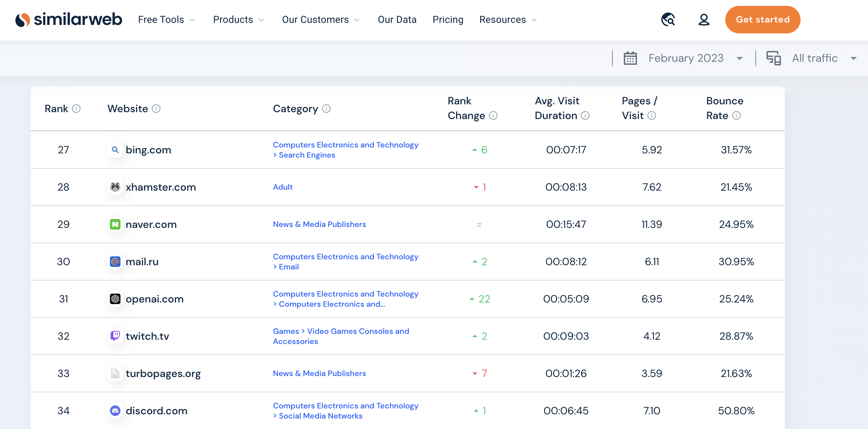Click the discord.com favicon
This screenshot has height=429, width=868.
click(115, 410)
